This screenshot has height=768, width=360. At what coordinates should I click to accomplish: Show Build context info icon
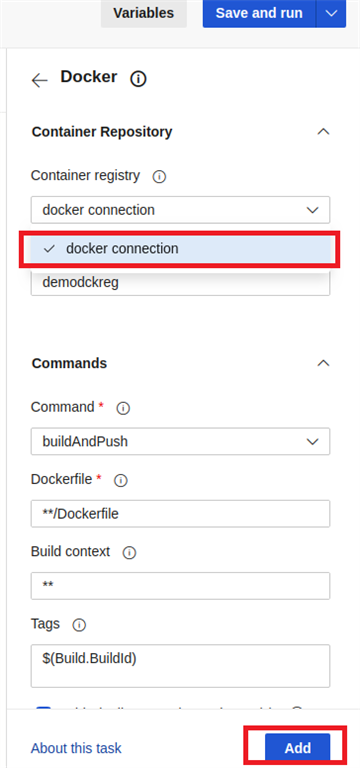[129, 553]
